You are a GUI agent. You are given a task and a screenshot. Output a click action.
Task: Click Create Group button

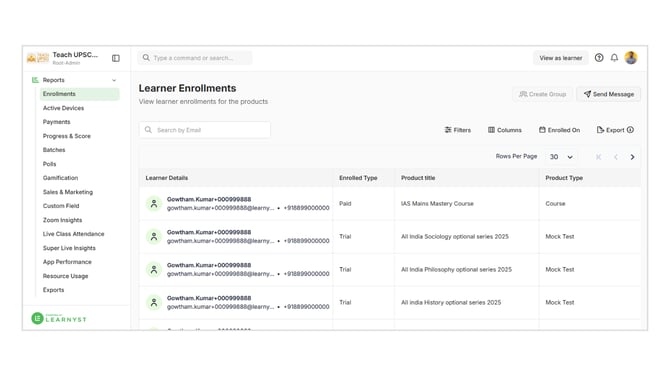pyautogui.click(x=542, y=94)
